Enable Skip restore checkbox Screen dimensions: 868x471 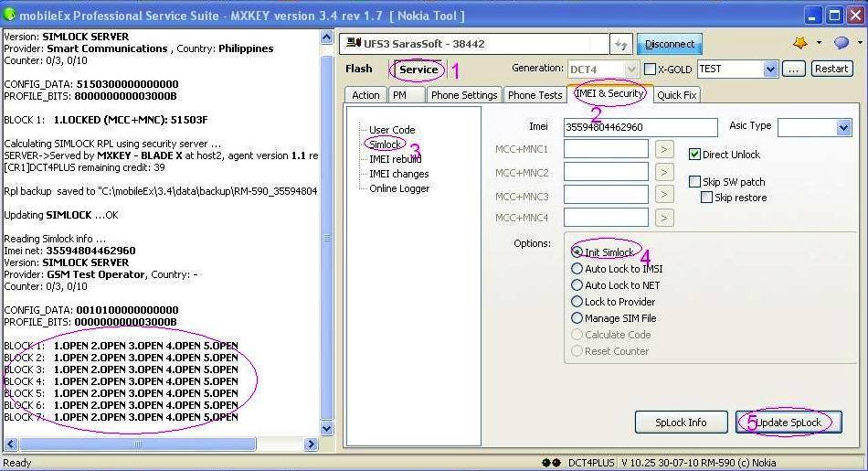point(706,198)
